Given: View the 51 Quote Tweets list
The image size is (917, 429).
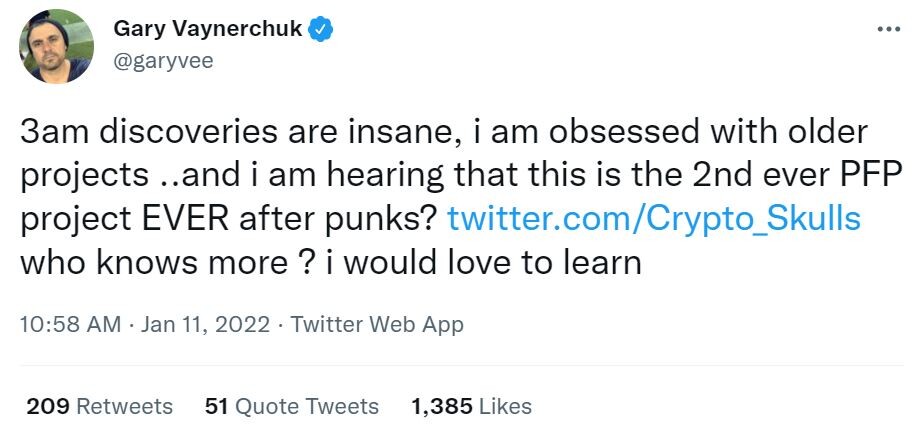Looking at the screenshot, I should coord(292,406).
